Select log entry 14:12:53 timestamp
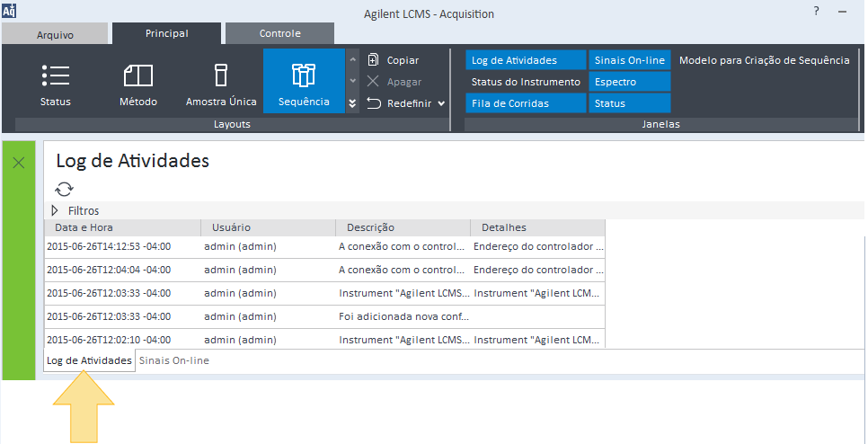The image size is (868, 444). (x=109, y=247)
